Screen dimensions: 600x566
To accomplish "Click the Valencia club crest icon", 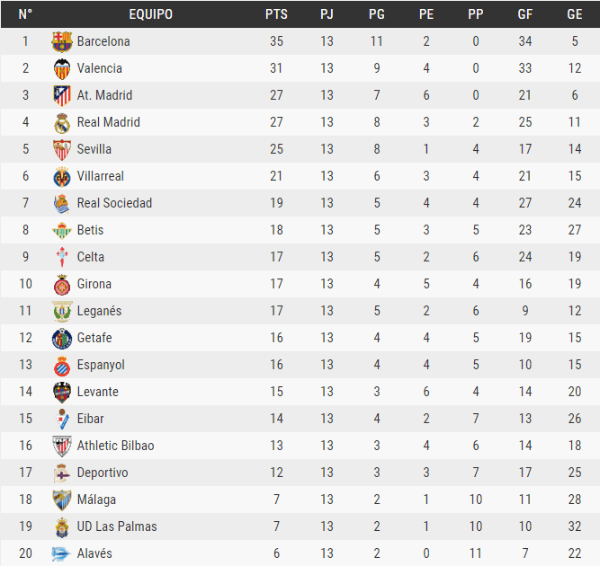I will click(x=62, y=69).
